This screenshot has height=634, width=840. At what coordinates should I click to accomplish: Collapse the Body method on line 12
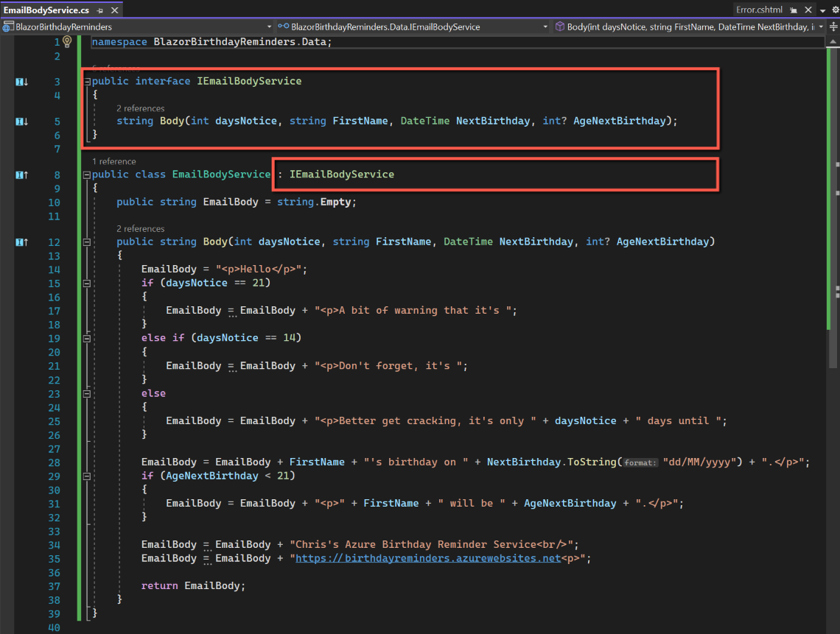coord(88,242)
